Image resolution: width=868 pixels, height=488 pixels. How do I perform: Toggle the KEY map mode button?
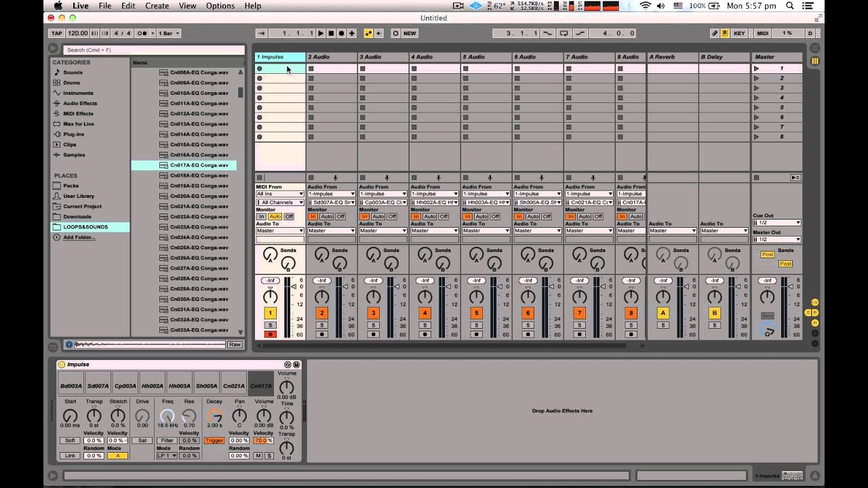click(x=739, y=33)
